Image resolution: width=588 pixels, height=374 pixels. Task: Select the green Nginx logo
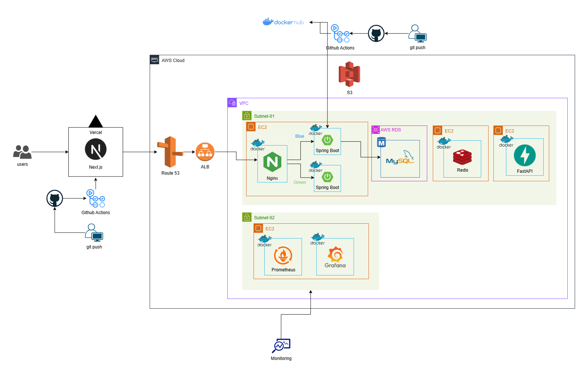(x=272, y=162)
